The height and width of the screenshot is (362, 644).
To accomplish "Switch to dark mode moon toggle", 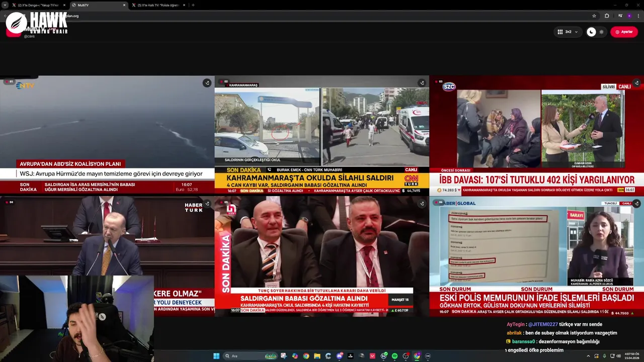I will click(591, 32).
